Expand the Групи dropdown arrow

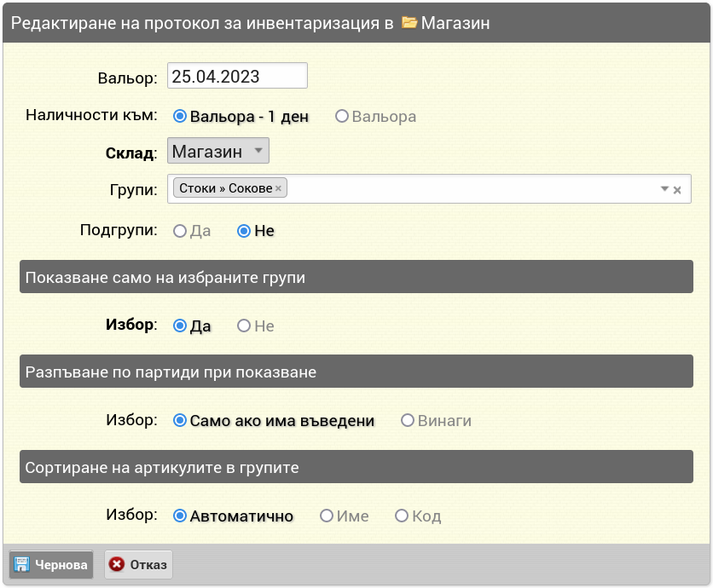pos(664,188)
